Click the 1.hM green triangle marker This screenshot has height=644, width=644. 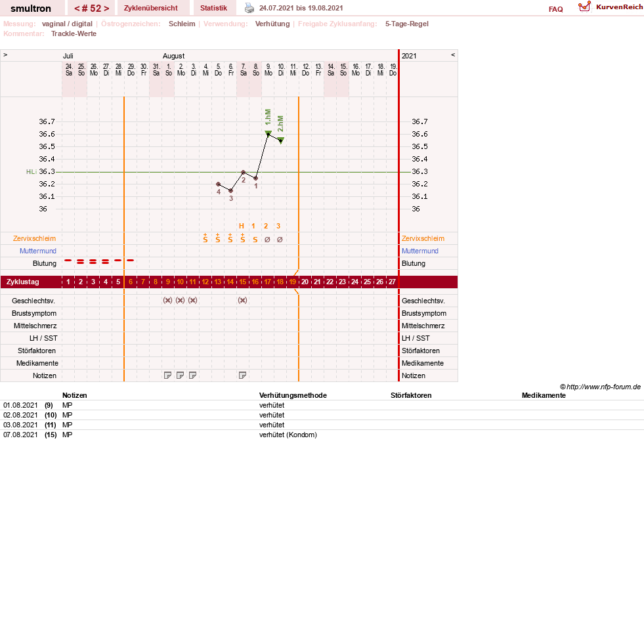pyautogui.click(x=268, y=133)
